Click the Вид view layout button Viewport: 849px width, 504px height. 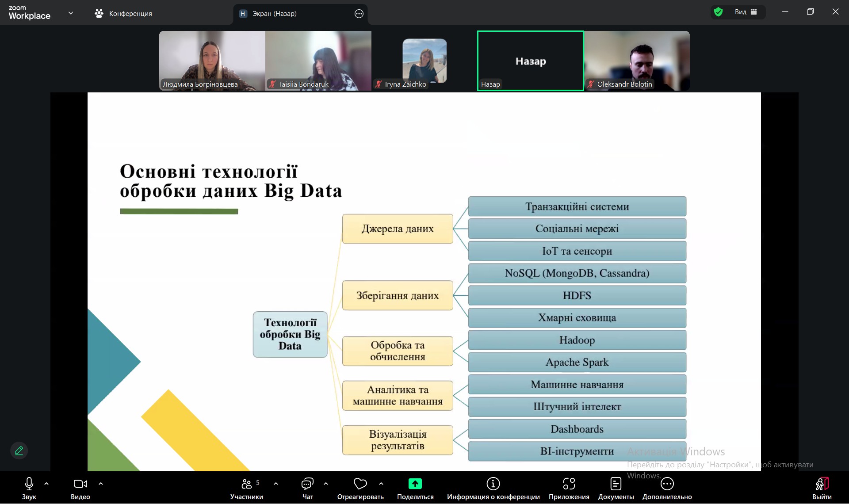tap(746, 12)
